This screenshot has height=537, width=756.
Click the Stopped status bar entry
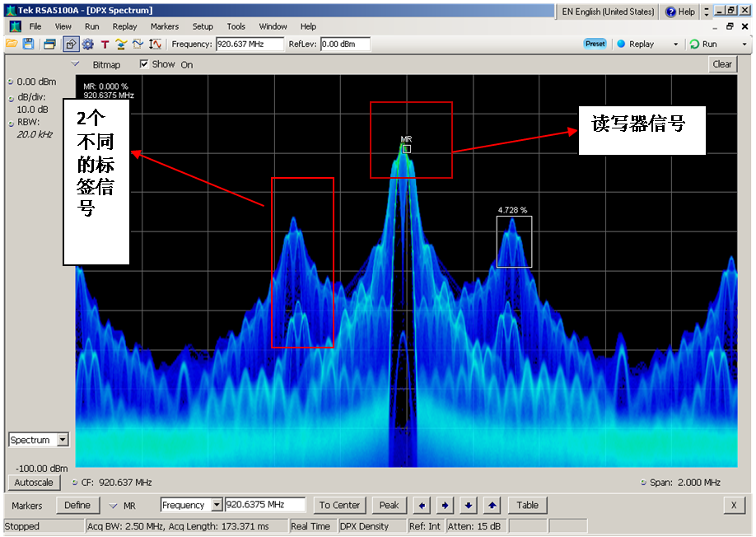[44, 526]
